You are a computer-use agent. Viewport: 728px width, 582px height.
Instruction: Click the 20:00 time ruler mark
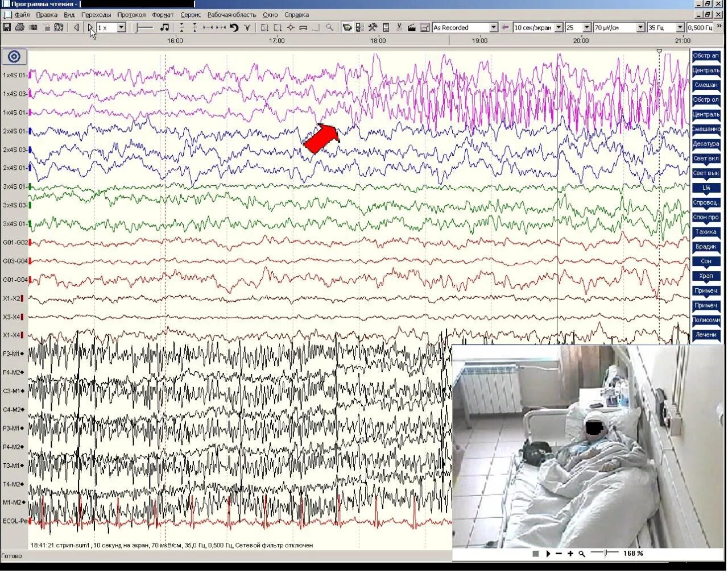[x=581, y=40]
